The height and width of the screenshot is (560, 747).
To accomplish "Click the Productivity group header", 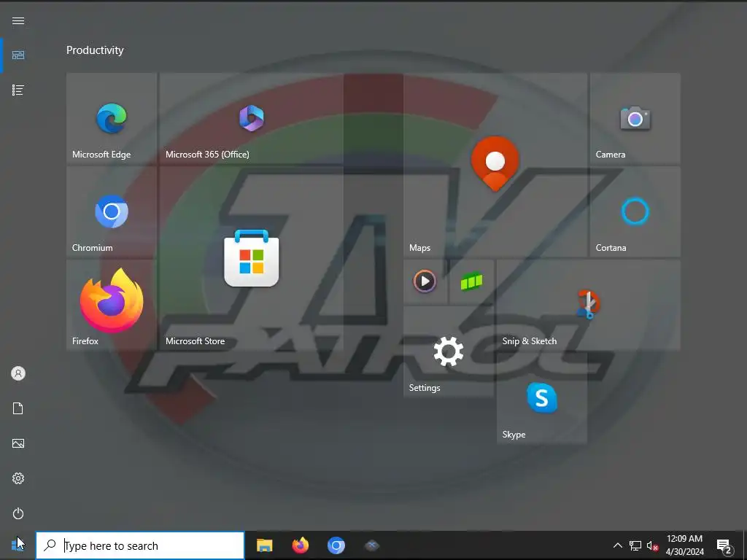I will click(95, 50).
